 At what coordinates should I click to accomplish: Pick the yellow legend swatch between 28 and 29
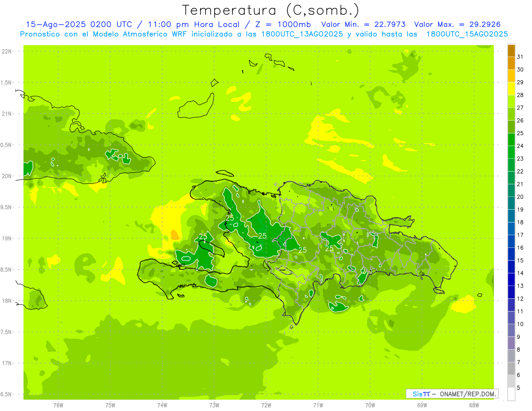point(511,89)
